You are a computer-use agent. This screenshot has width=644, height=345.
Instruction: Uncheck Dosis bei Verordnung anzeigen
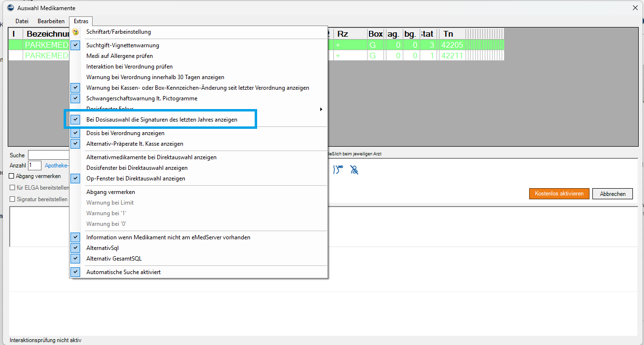pyautogui.click(x=125, y=133)
